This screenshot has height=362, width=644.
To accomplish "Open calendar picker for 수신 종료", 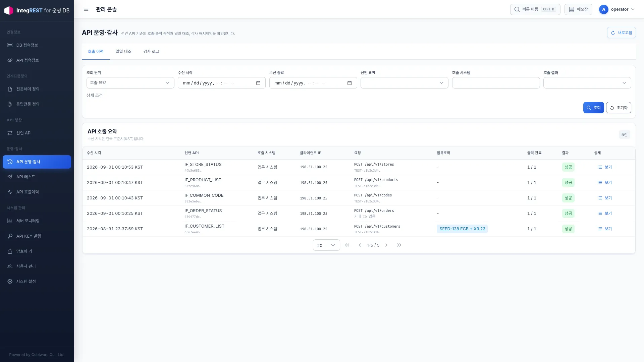I will coord(350,83).
